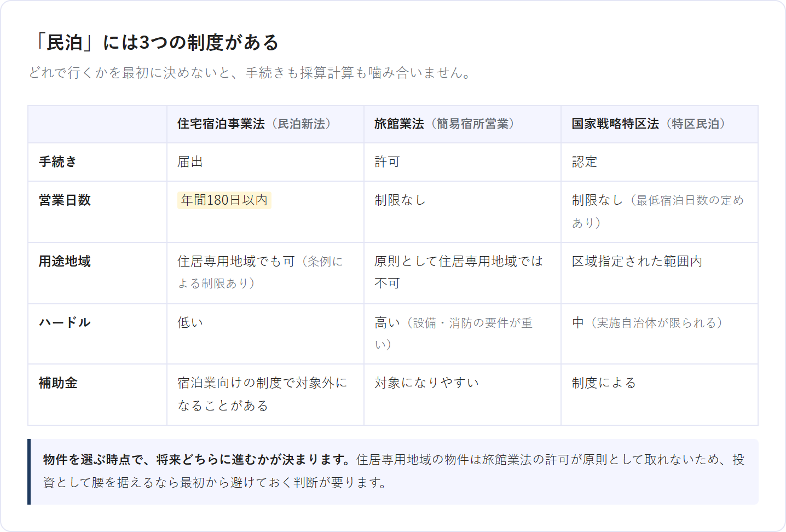The width and height of the screenshot is (786, 532).
Task: Click the cell 対象になりやすい
Action: [463, 395]
